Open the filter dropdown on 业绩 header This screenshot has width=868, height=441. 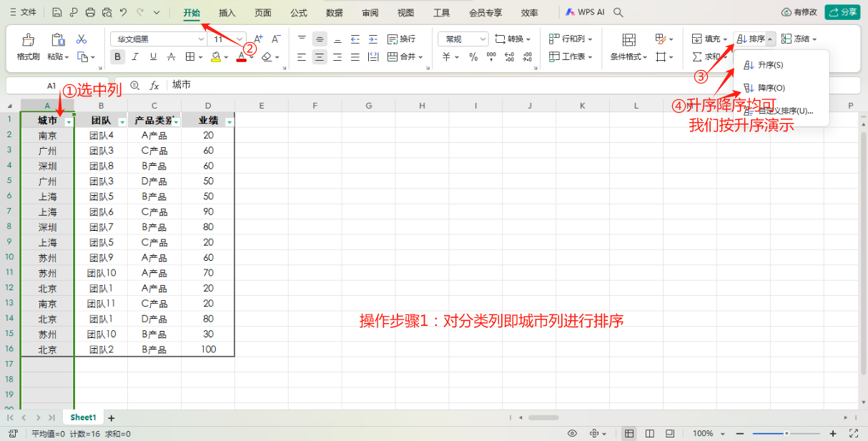(x=230, y=123)
